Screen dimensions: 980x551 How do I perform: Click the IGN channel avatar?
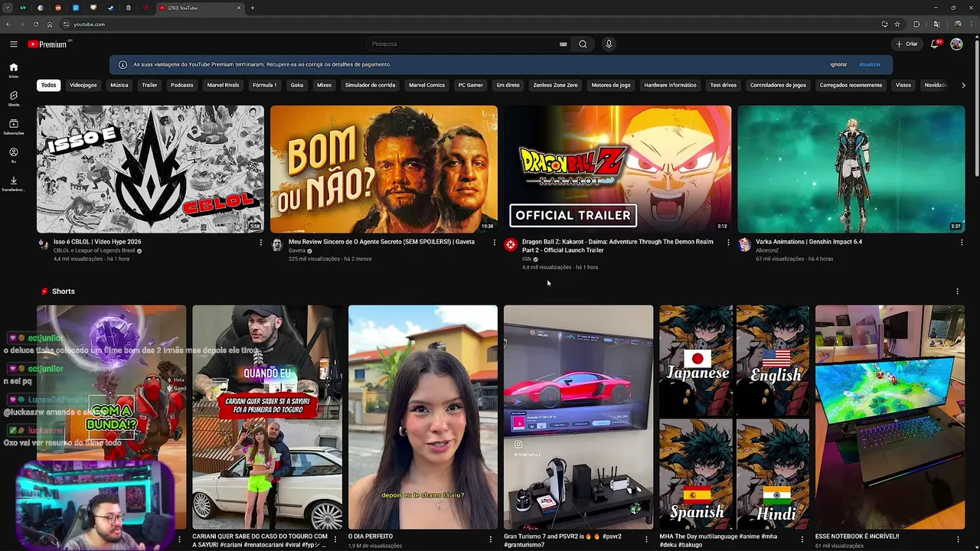(511, 245)
